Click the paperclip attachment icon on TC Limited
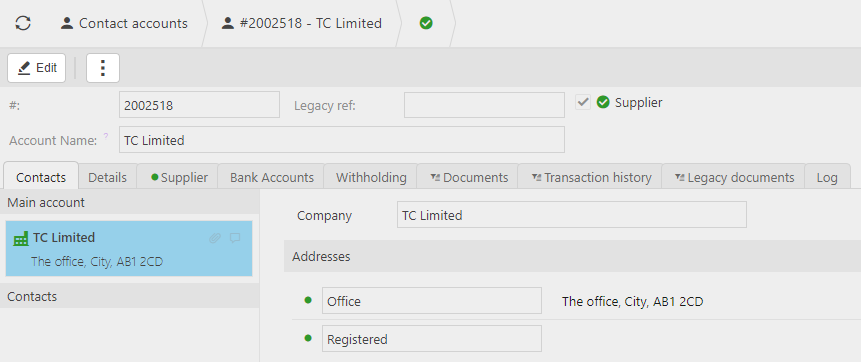The width and height of the screenshot is (861, 362). click(x=215, y=238)
